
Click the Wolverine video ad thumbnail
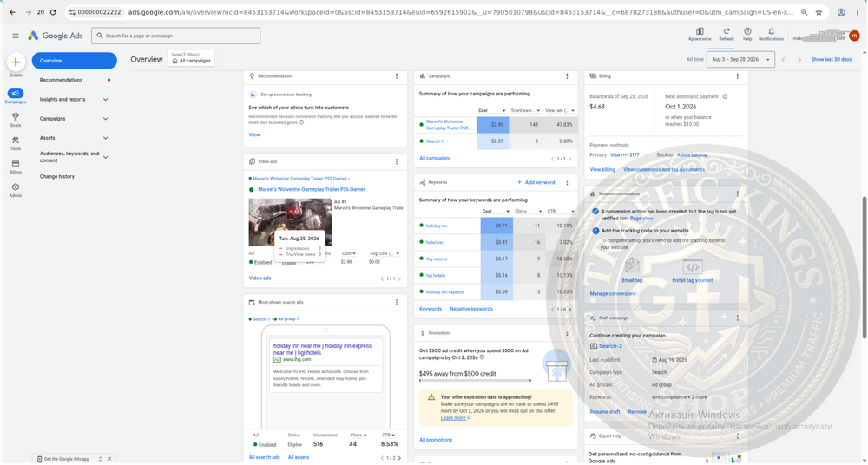pyautogui.click(x=290, y=222)
